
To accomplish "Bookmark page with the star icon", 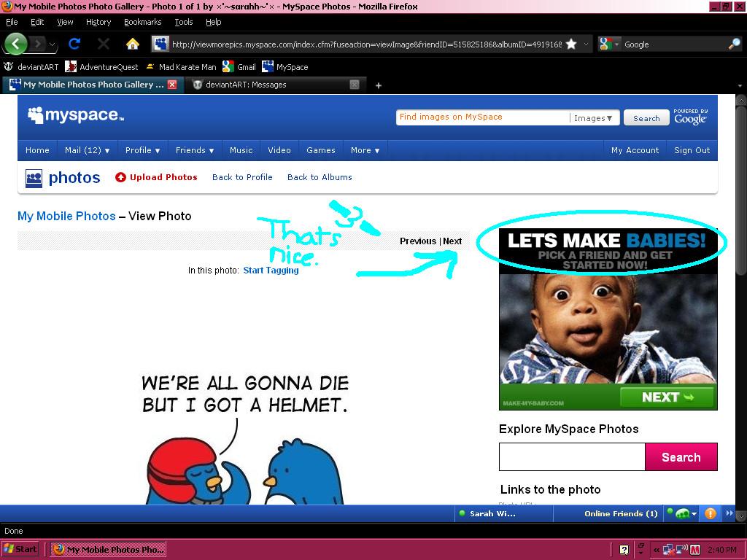I will 571,44.
